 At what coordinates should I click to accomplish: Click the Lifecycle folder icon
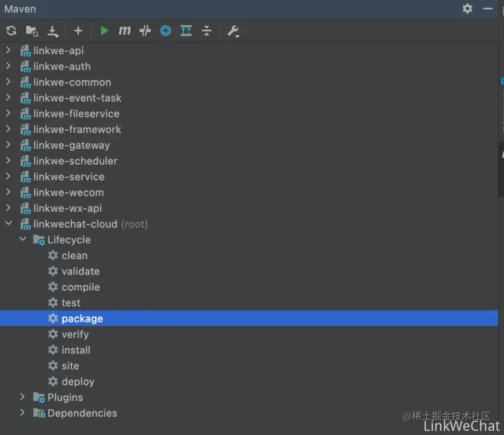point(39,240)
